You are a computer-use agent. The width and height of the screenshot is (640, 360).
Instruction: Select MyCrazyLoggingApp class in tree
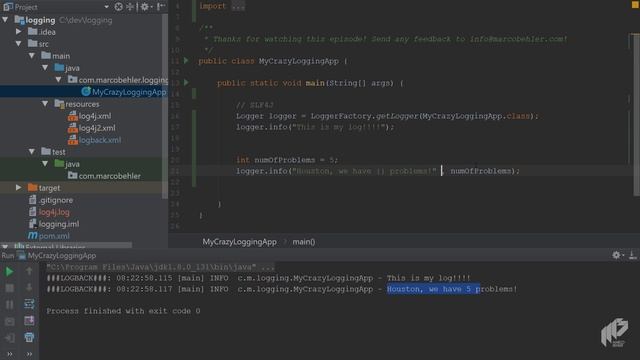click(x=123, y=92)
